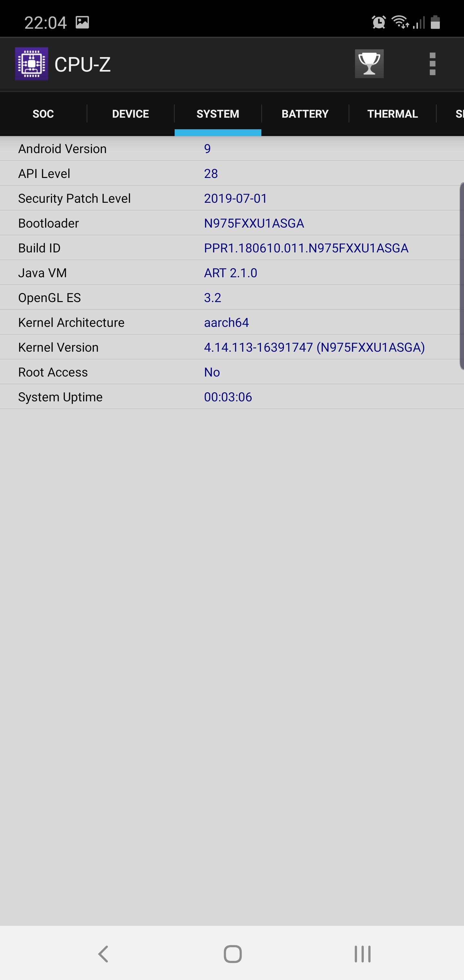The image size is (464, 980).
Task: Open the trophy validation icon
Action: [x=369, y=64]
